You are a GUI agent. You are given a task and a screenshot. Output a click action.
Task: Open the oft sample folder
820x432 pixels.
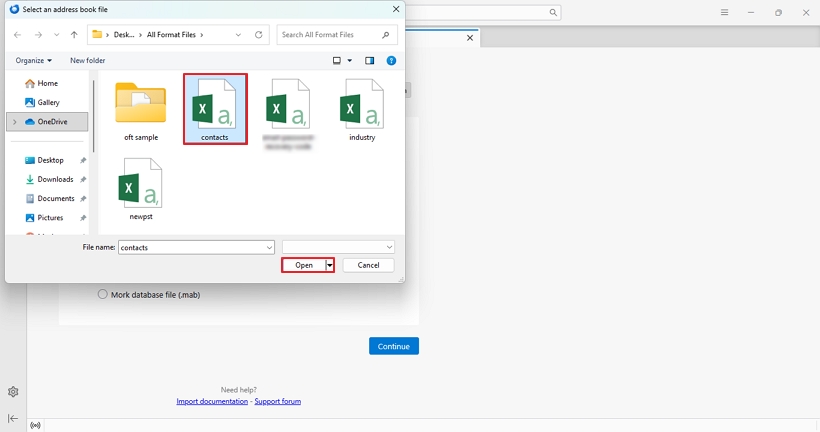pyautogui.click(x=141, y=111)
